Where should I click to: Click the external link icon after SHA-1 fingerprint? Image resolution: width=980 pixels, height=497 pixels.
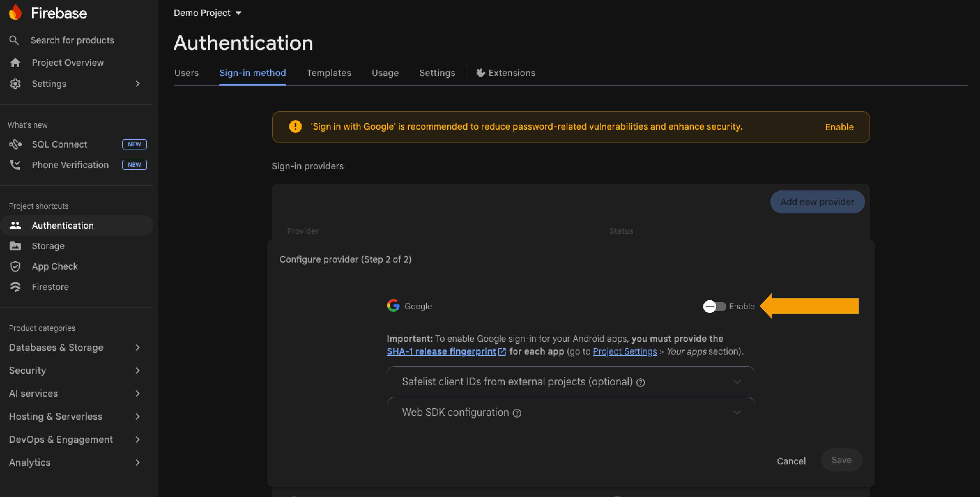[502, 352]
